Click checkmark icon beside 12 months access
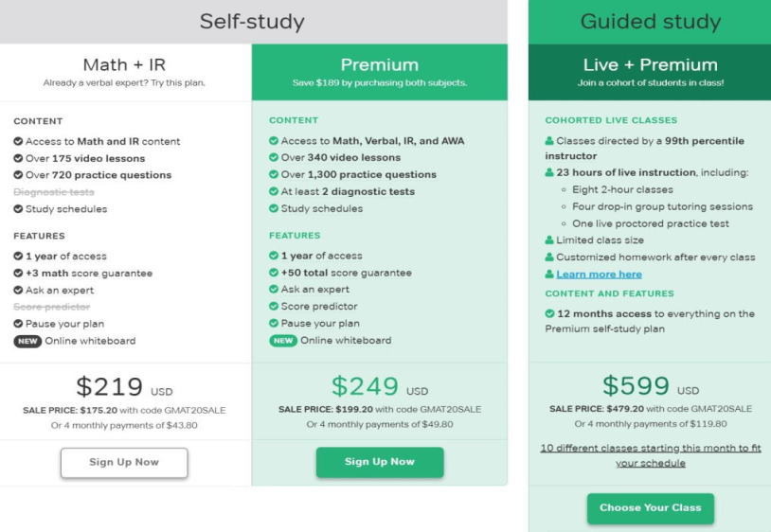The width and height of the screenshot is (771, 532). click(x=549, y=313)
